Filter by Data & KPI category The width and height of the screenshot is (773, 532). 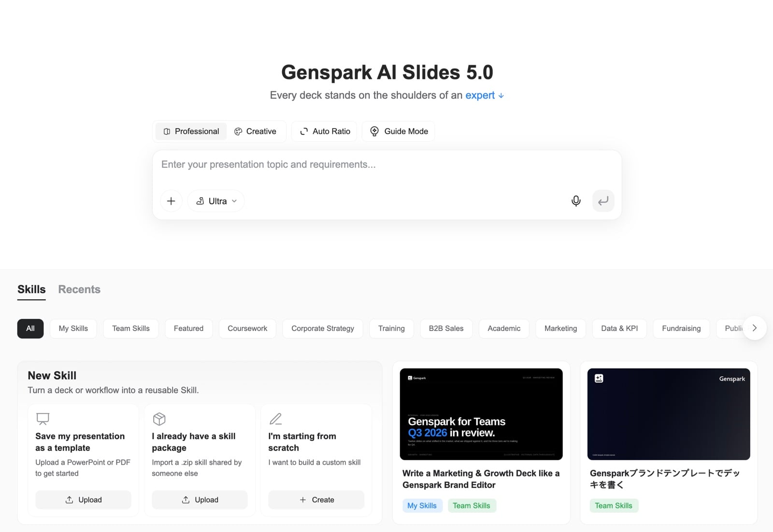tap(619, 329)
